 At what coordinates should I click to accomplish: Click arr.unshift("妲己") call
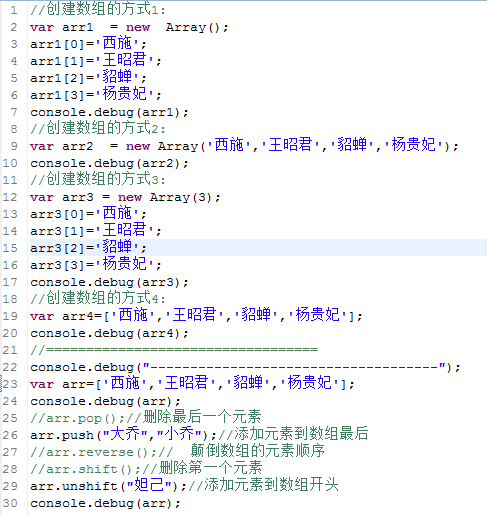tap(109, 486)
